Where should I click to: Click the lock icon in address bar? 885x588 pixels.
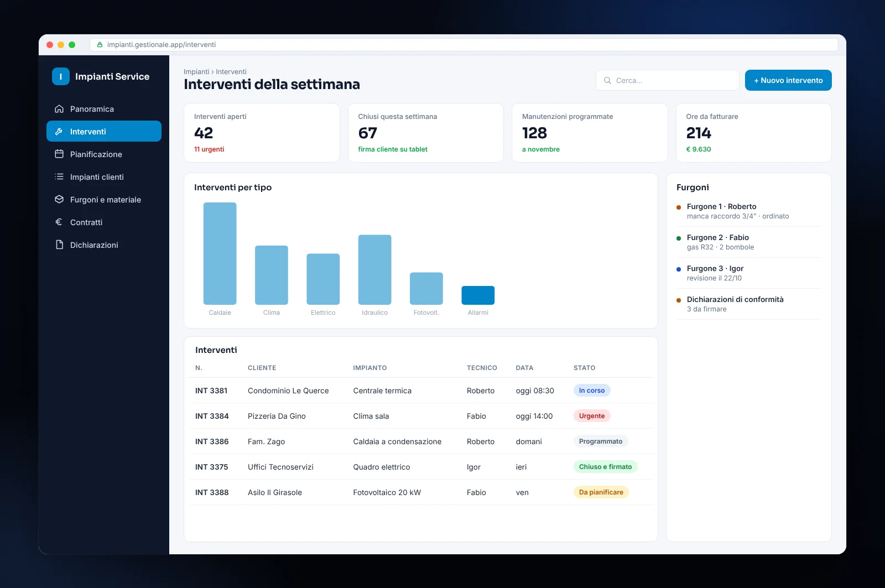[x=100, y=45]
